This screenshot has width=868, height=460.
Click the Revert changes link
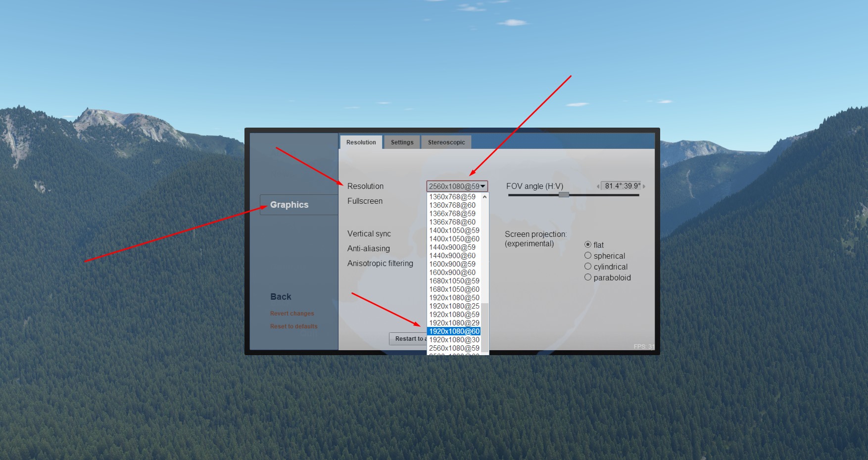pyautogui.click(x=292, y=314)
